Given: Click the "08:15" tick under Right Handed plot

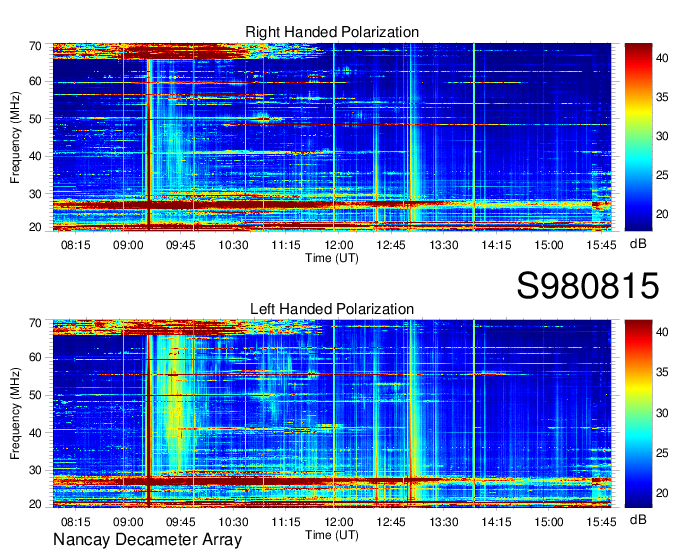Looking at the screenshot, I should click(75, 245).
